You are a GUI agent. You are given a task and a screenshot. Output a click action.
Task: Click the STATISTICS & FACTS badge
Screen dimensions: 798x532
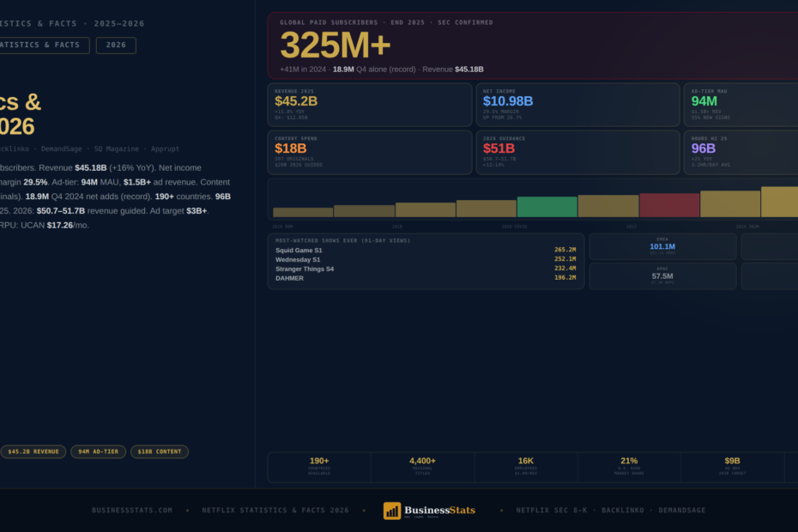(x=43, y=45)
